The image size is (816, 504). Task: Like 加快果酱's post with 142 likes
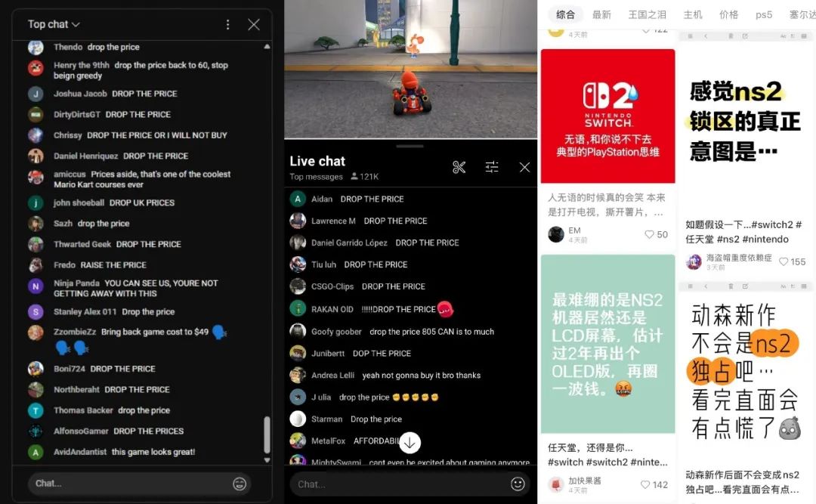pyautogui.click(x=645, y=485)
